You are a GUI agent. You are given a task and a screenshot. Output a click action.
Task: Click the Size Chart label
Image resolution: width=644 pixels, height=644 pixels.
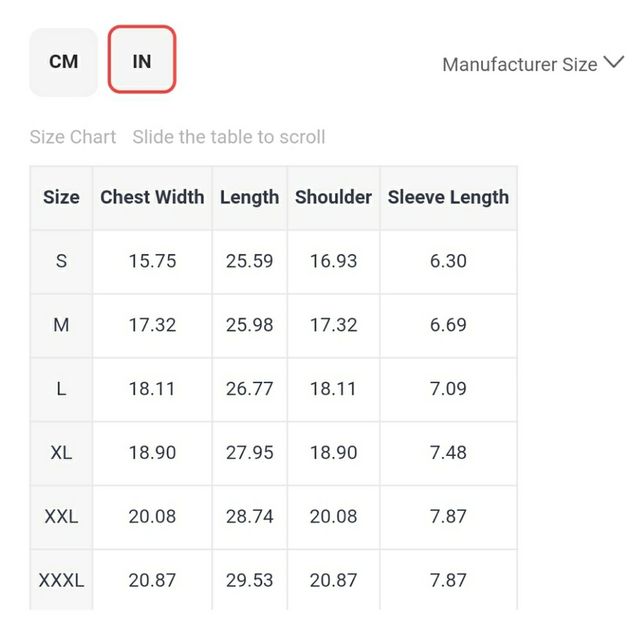tap(73, 137)
